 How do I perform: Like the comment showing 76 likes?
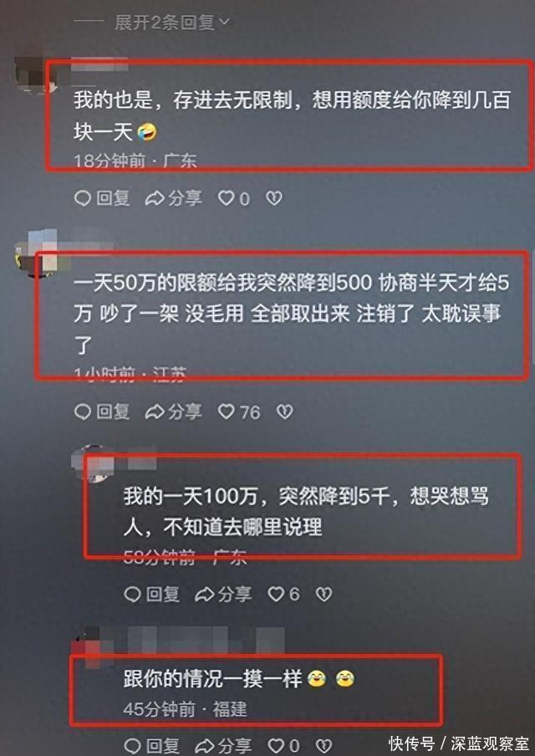(239, 411)
